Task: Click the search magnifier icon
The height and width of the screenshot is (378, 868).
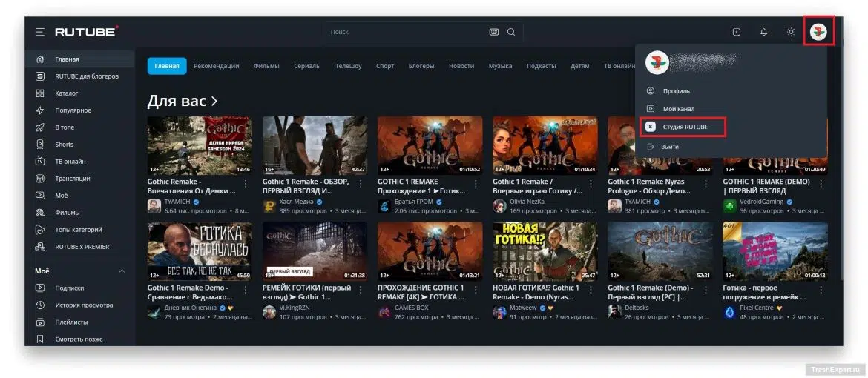Action: (511, 32)
